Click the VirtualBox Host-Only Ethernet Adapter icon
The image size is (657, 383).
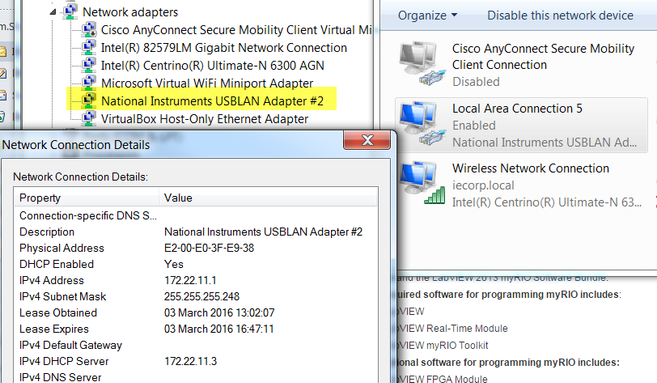coord(89,118)
